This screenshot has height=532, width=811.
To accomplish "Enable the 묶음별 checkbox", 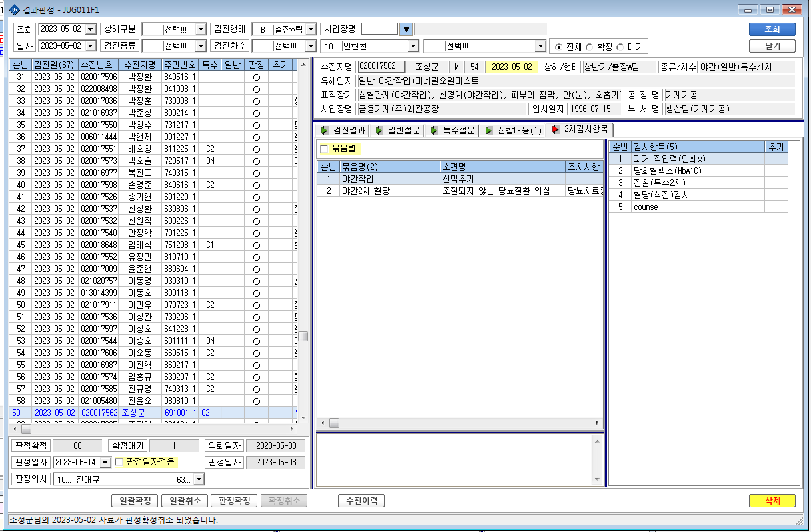I will point(325,149).
